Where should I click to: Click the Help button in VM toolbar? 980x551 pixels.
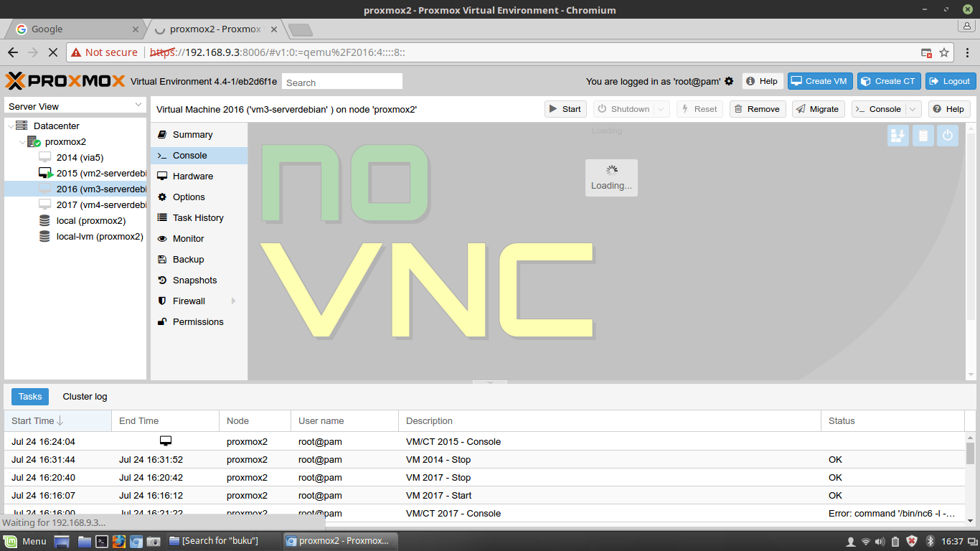click(x=949, y=109)
